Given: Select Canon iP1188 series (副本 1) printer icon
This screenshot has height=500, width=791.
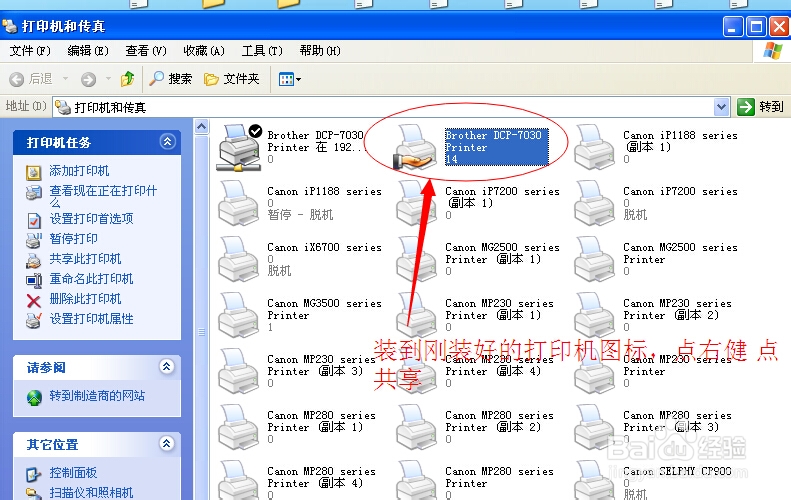Looking at the screenshot, I should pos(595,147).
